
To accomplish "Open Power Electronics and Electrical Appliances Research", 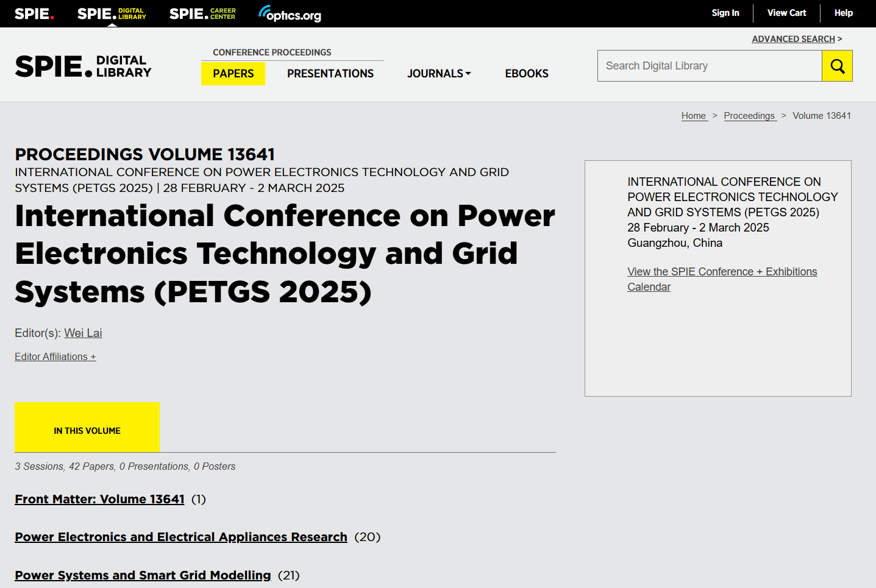I will pos(181,537).
